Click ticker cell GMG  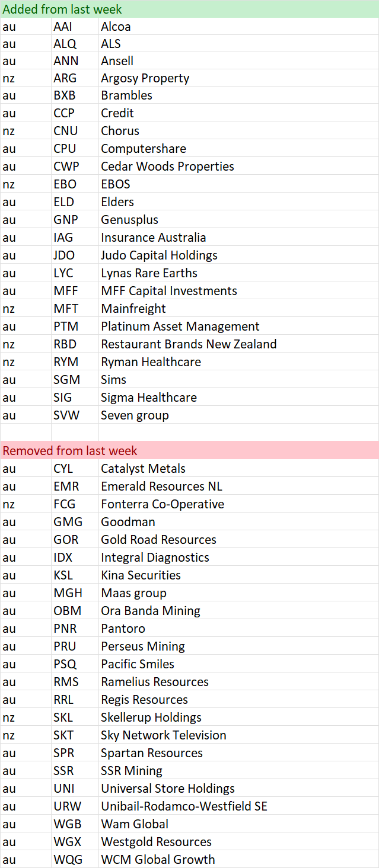[75, 521]
